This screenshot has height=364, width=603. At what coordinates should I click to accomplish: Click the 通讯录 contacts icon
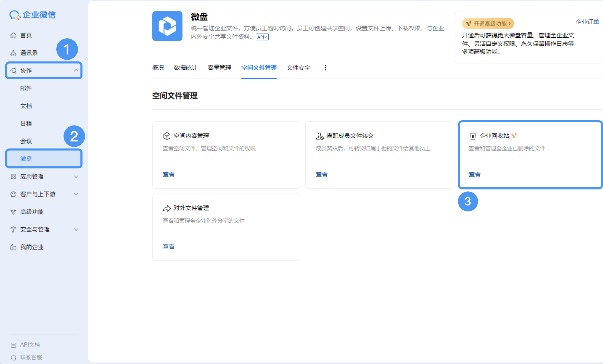[x=13, y=53]
